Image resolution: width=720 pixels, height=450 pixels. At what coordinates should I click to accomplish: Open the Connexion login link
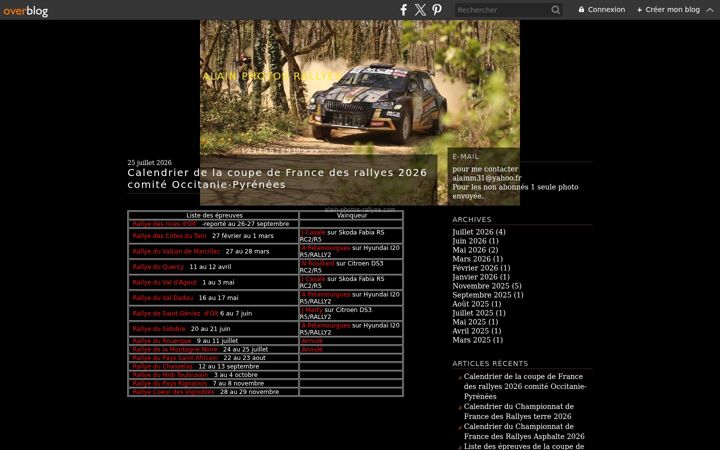pyautogui.click(x=602, y=10)
